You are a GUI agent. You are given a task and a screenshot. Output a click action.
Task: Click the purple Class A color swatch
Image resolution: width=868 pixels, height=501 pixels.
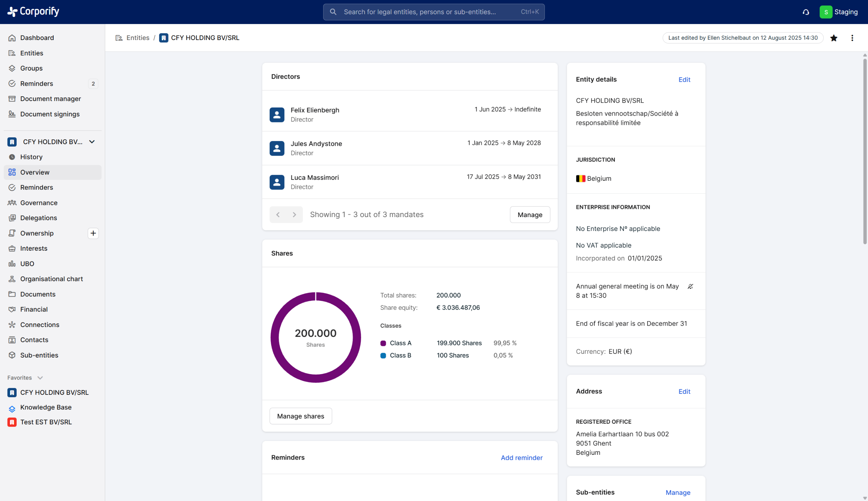pyautogui.click(x=383, y=343)
